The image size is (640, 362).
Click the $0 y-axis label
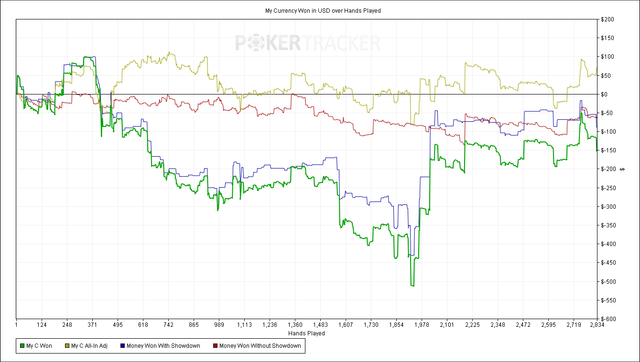[x=604, y=94]
